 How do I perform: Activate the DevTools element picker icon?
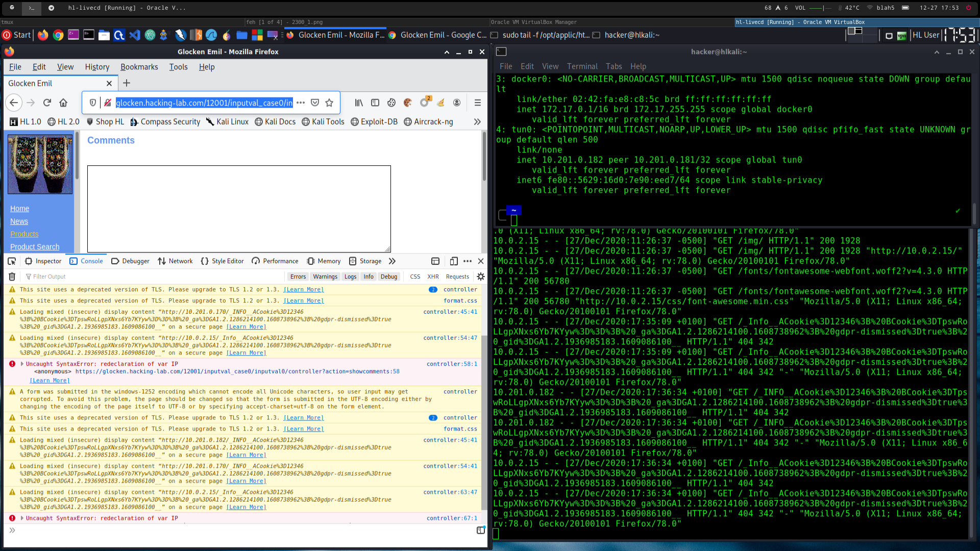tap(12, 261)
